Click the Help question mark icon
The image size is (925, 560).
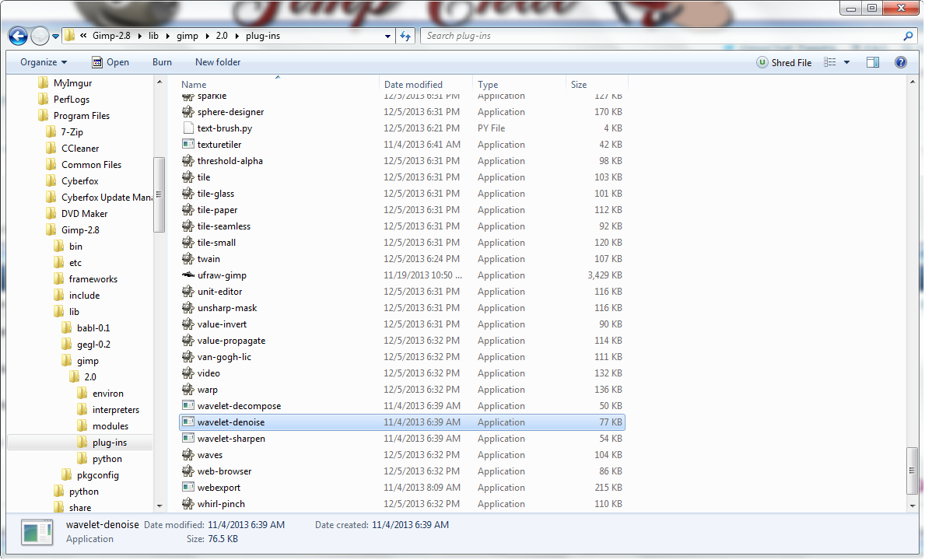coord(901,62)
